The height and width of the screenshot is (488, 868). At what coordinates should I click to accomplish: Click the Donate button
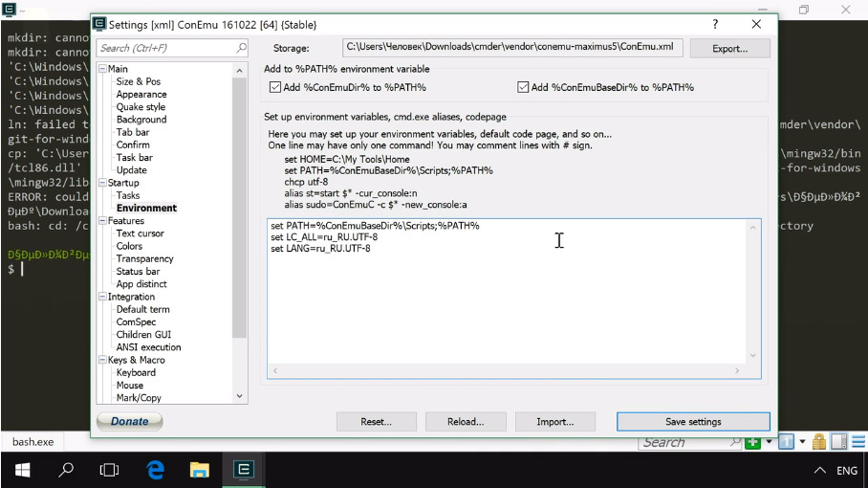click(130, 421)
